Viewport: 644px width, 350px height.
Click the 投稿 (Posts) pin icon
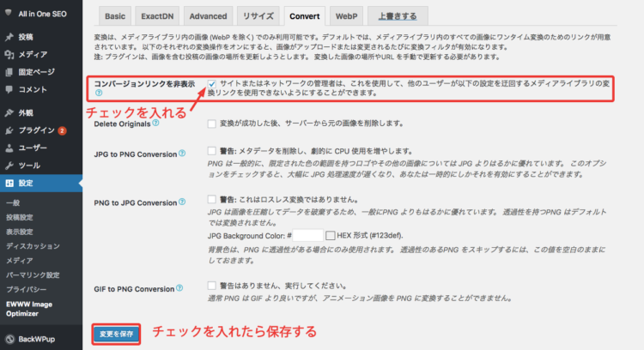click(x=9, y=38)
